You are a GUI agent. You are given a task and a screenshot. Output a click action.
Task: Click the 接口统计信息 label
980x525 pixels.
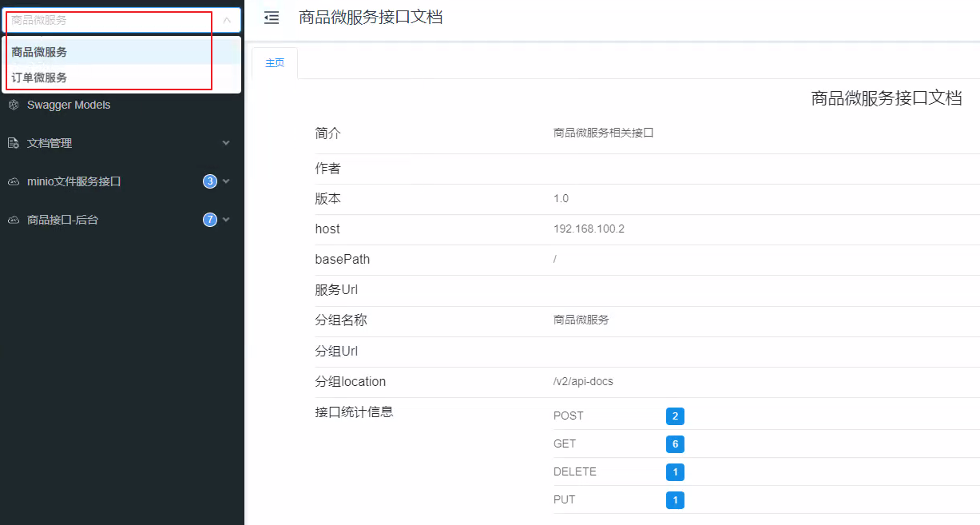(x=355, y=412)
